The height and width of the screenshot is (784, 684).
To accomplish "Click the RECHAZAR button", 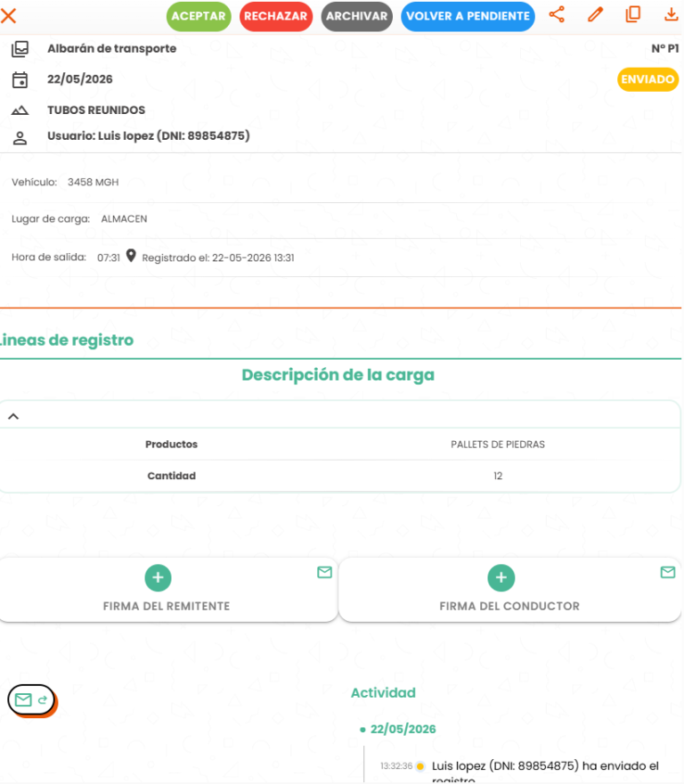I will pos(276,16).
